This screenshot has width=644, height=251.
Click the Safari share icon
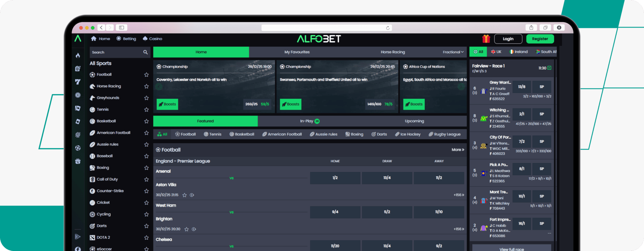coord(531,28)
